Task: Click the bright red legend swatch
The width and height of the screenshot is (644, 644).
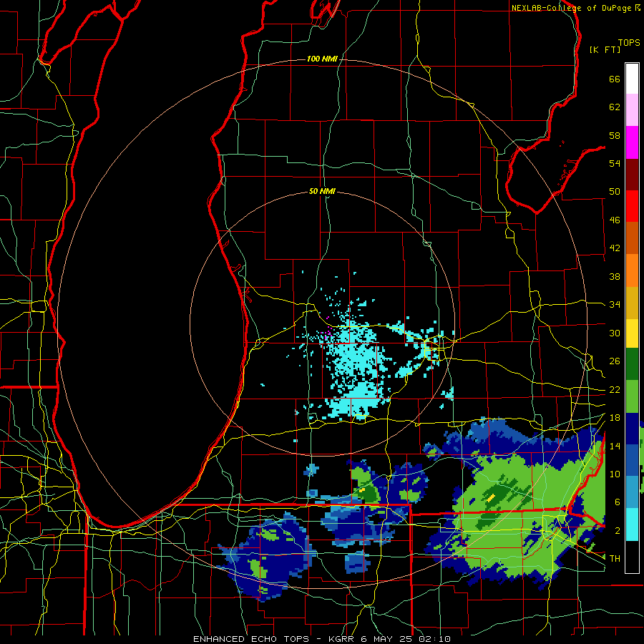Action: (x=632, y=206)
